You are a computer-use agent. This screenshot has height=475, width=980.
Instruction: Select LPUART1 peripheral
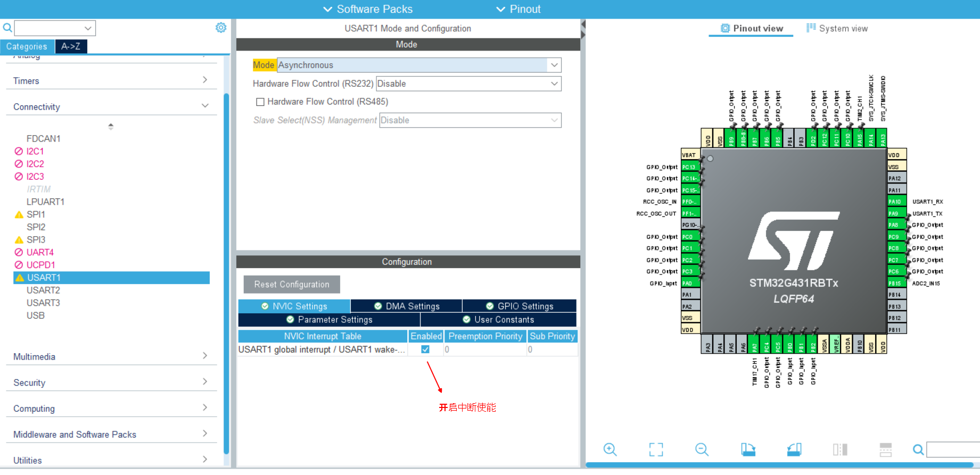coord(45,202)
